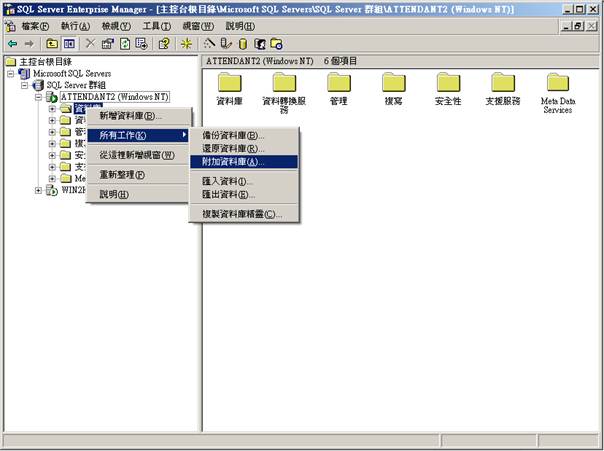Choose 匯出資料(E)... in the submenu
The width and height of the screenshot is (604, 451).
[244, 194]
